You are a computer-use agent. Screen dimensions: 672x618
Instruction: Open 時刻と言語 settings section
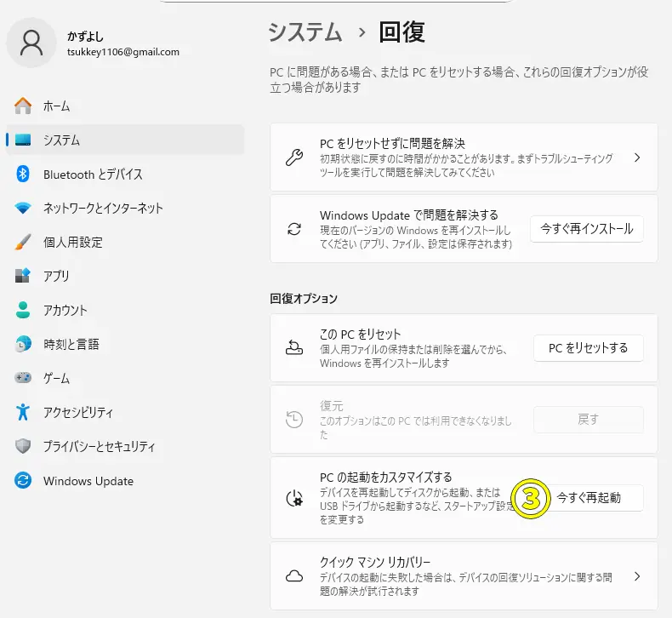pos(71,345)
